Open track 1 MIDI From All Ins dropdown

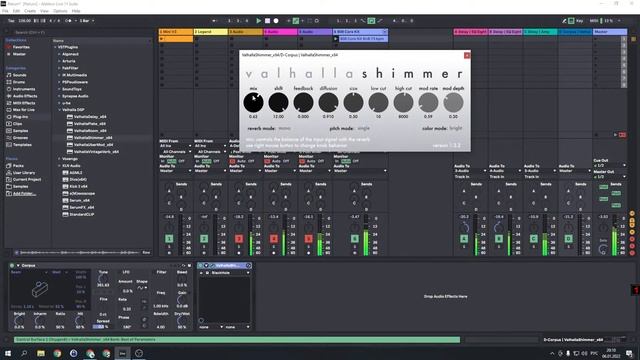(176, 146)
